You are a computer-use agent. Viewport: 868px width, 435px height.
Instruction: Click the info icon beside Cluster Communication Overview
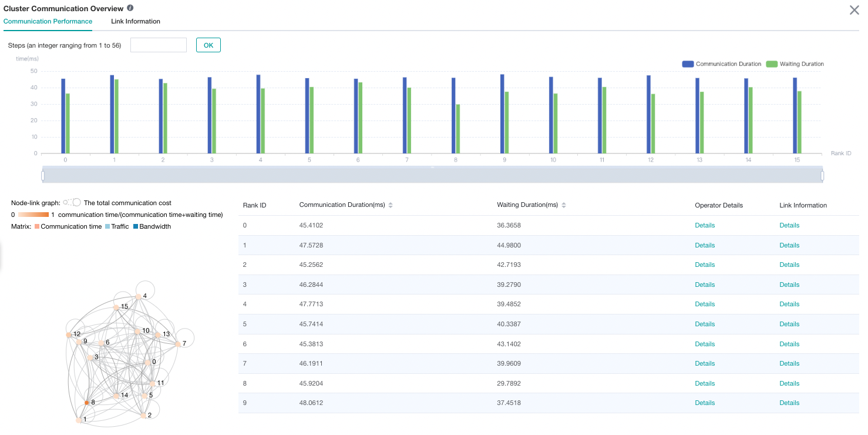pos(130,8)
